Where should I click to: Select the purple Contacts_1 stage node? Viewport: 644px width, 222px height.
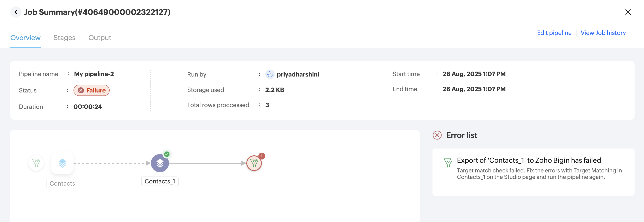click(x=160, y=163)
